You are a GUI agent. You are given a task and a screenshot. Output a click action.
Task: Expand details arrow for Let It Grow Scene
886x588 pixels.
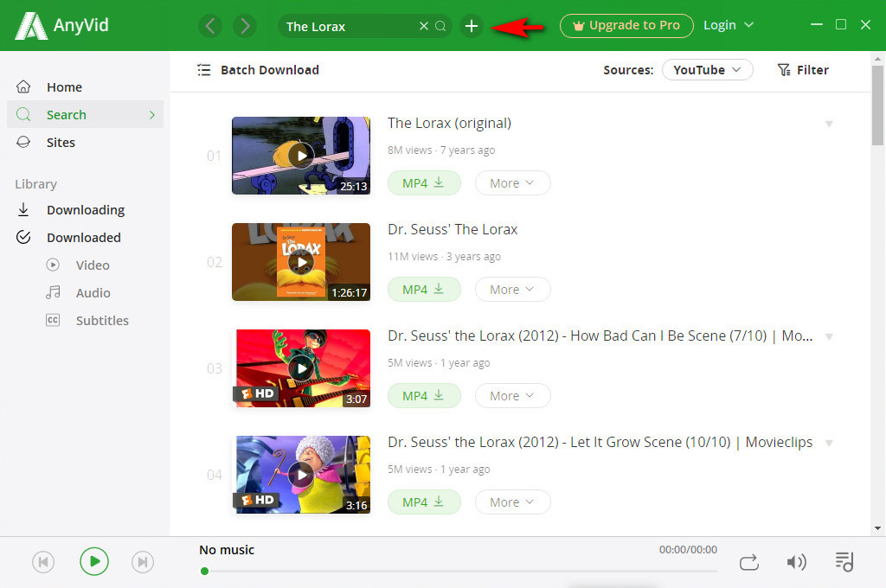click(x=829, y=443)
